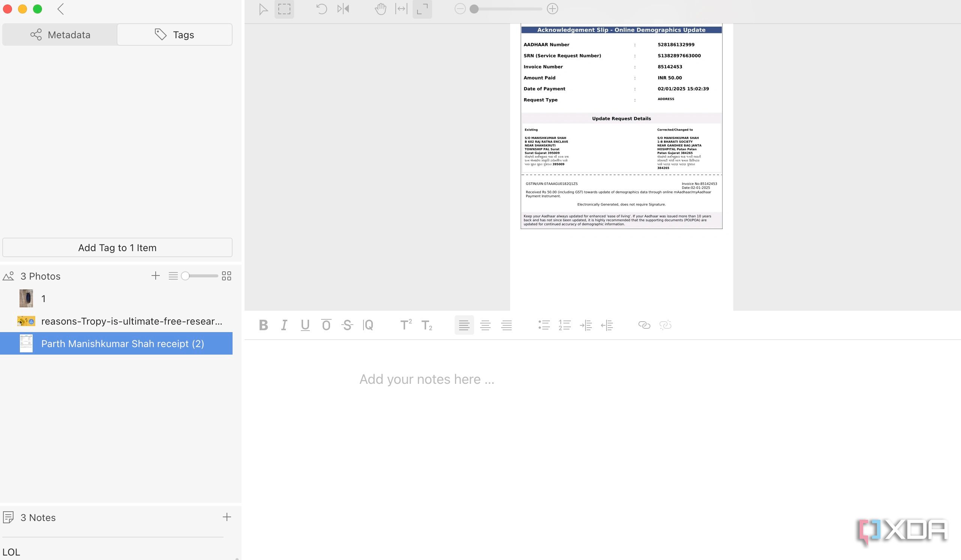Increase indent of note text
This screenshot has width=961, height=560.
[x=586, y=325]
